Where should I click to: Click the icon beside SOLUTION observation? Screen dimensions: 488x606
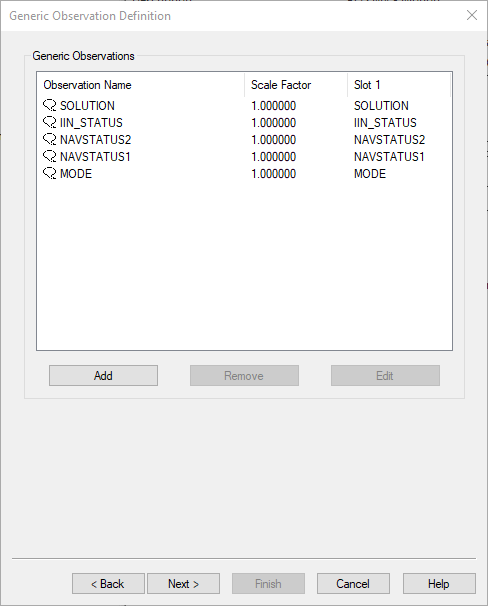tap(49, 106)
